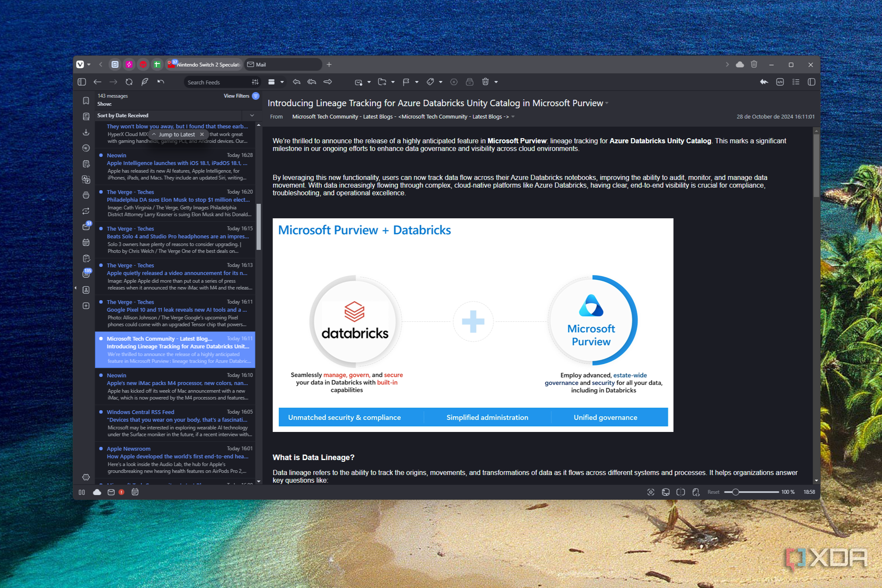Open the Vivaldi main menu
The image size is (882, 588).
click(80, 64)
